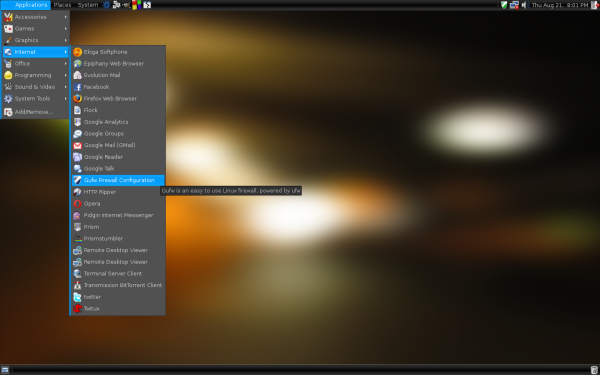
Task: Open Prismstumbler
Action: [118, 239]
